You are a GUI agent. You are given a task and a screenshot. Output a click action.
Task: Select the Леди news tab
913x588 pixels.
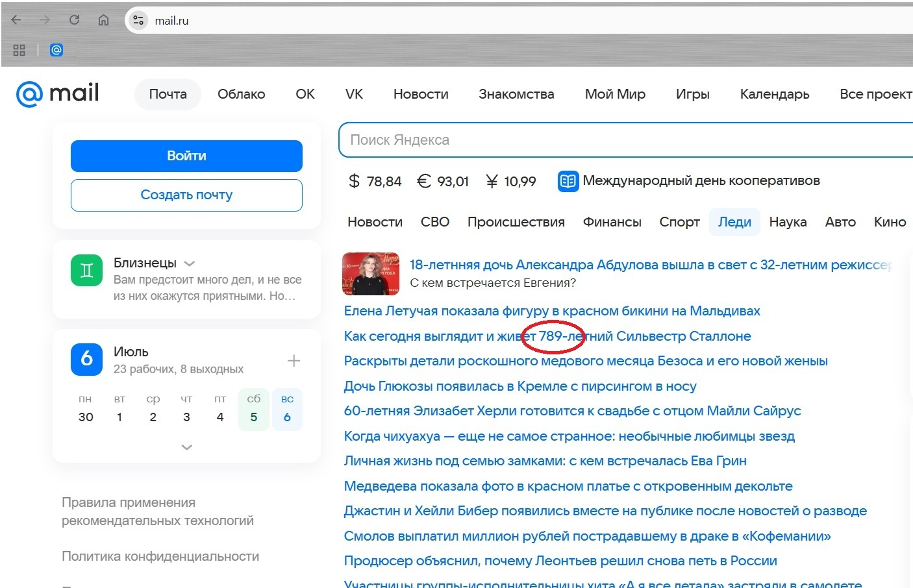tap(734, 222)
